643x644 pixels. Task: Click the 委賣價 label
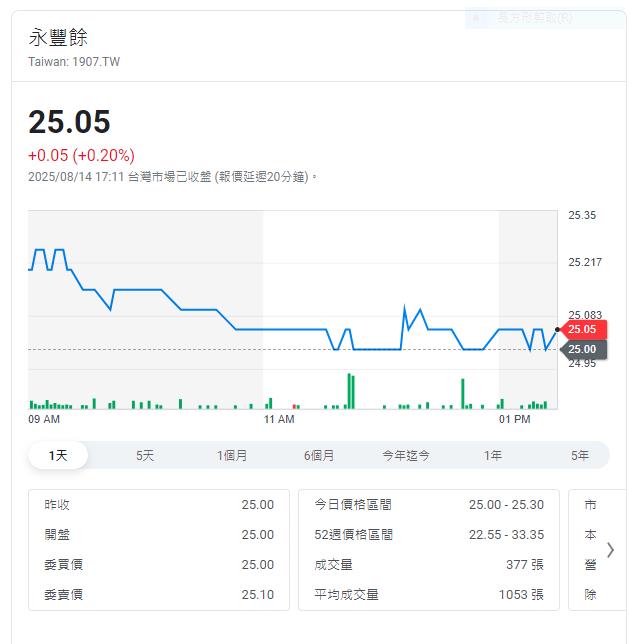click(64, 594)
